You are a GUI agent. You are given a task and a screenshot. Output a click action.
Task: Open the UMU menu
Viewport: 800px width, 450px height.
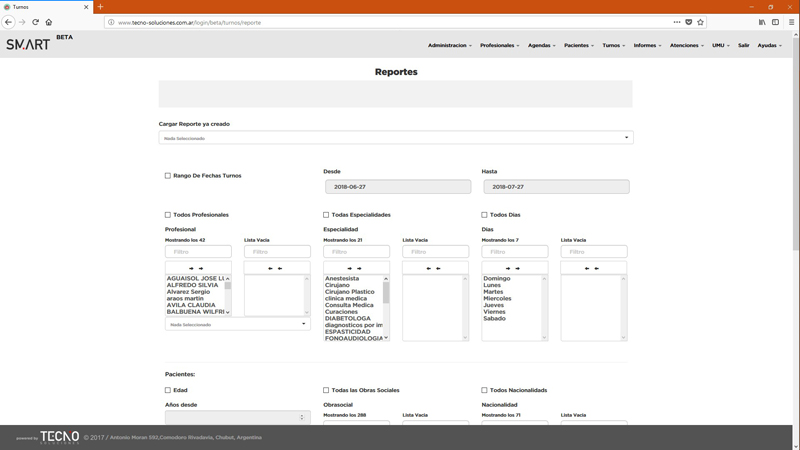coord(721,45)
